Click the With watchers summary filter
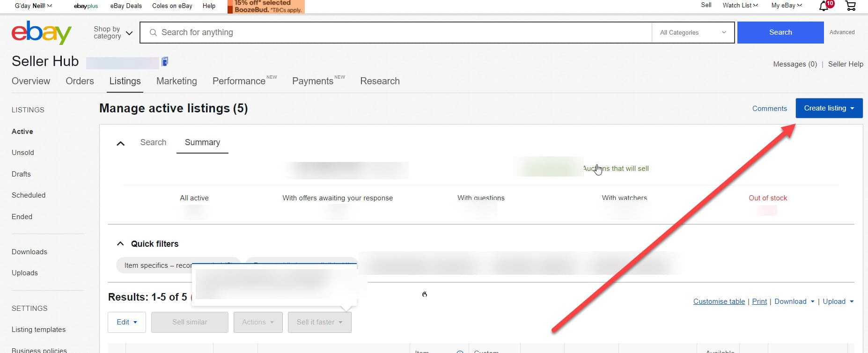 pyautogui.click(x=625, y=198)
